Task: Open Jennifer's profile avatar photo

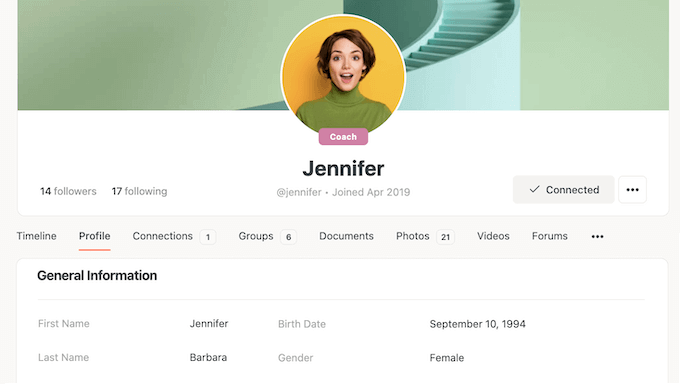Action: [x=343, y=75]
